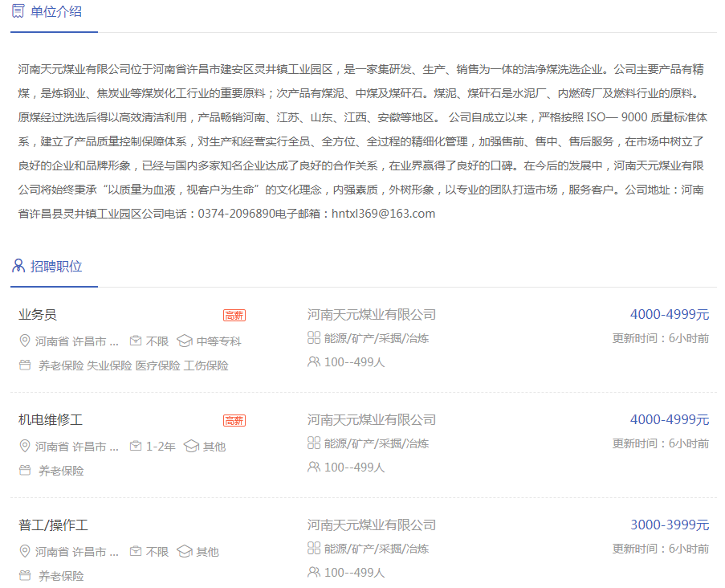Click 能源/矿产/采掘/冶炼 in 普工/操作工 row
Image resolution: width=725 pixels, height=588 pixels.
point(377,549)
